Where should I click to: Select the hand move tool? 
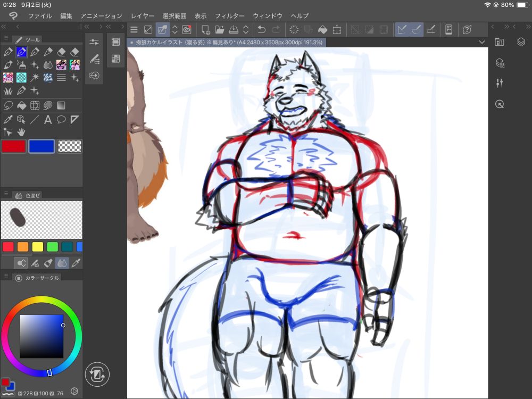coord(21,132)
